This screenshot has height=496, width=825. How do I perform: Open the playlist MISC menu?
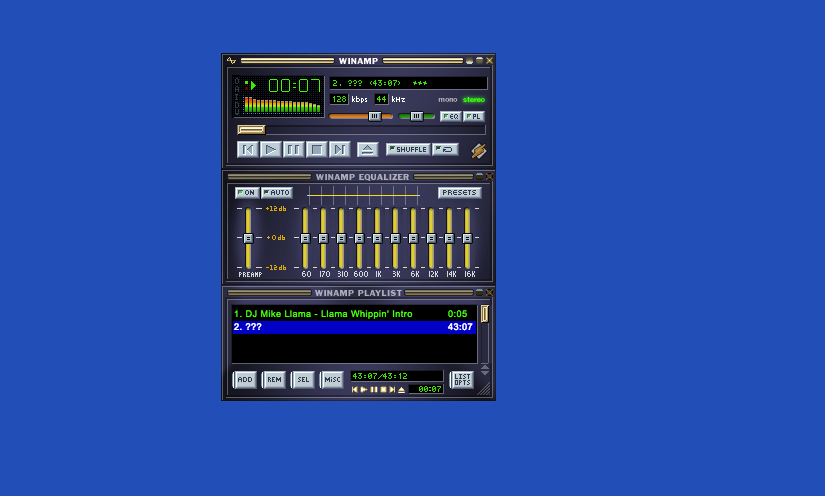point(332,380)
